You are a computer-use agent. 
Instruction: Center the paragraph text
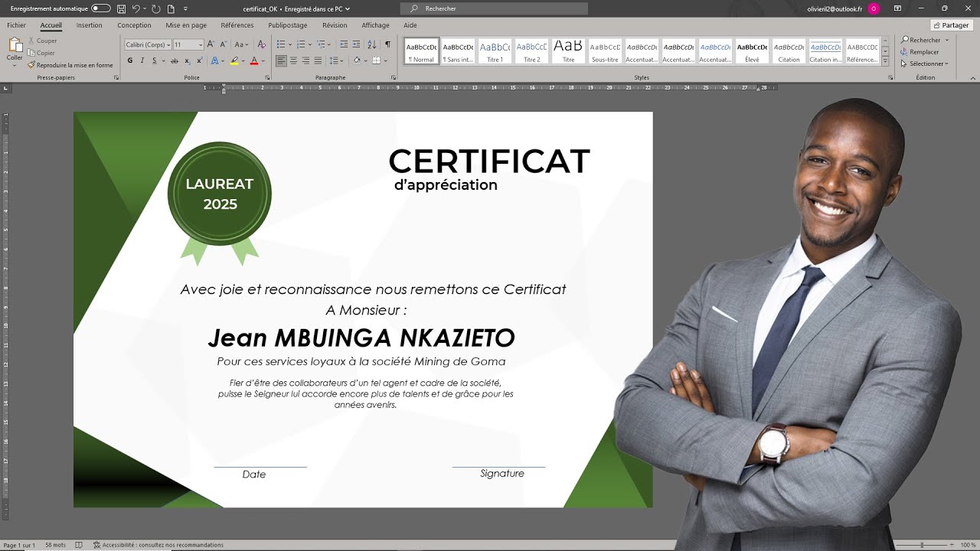click(x=294, y=60)
